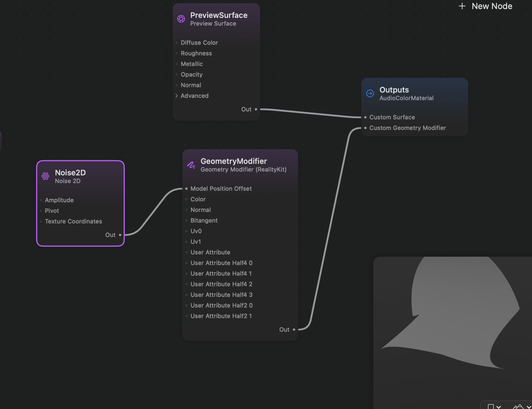Click the gray material preview thumbnail
The width and height of the screenshot is (532, 409).
pyautogui.click(x=453, y=333)
